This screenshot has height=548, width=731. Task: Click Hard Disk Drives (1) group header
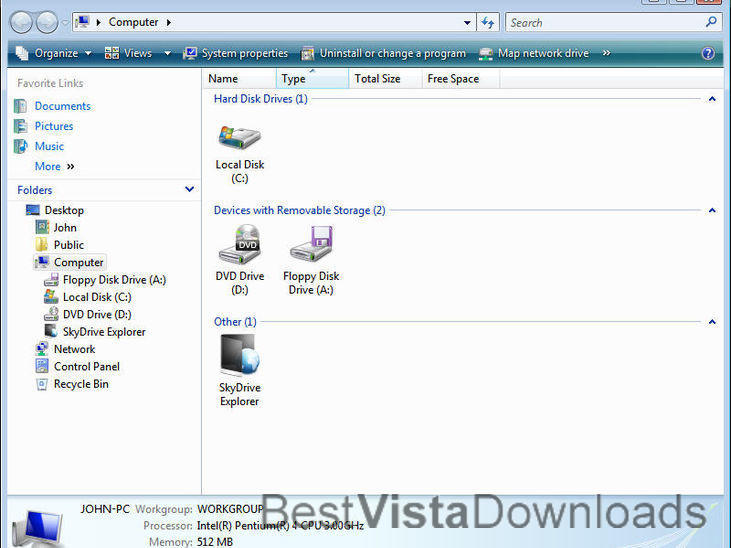261,99
